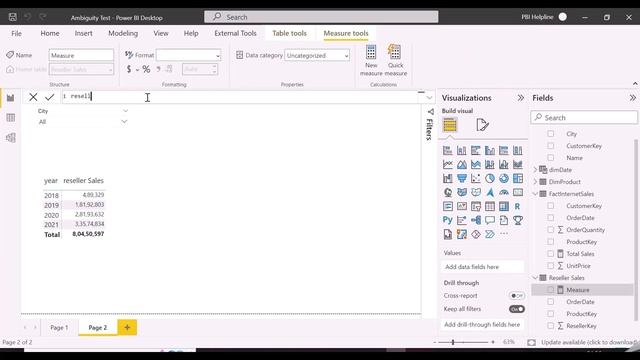Select the area chart visual
The width and height of the screenshot is (640, 360).
click(x=462, y=164)
